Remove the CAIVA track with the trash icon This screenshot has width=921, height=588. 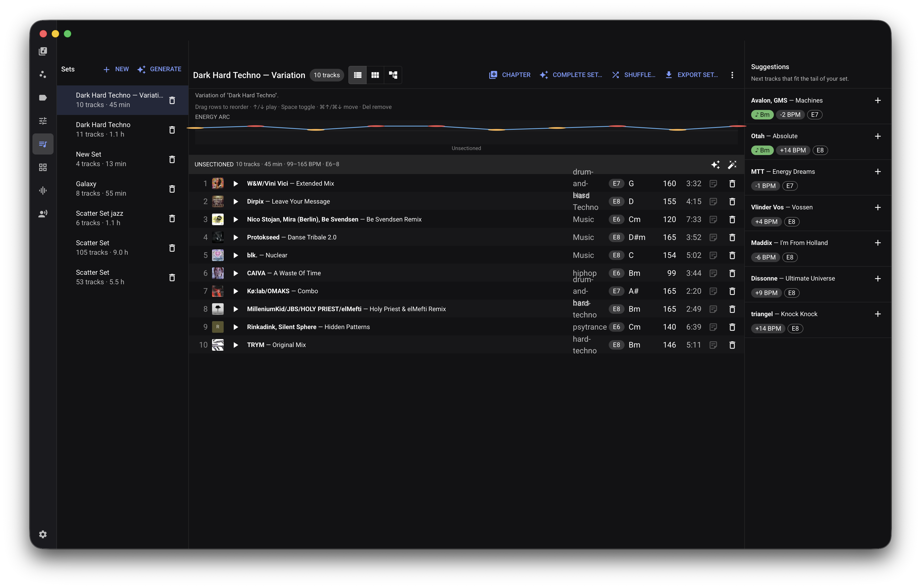pos(732,273)
